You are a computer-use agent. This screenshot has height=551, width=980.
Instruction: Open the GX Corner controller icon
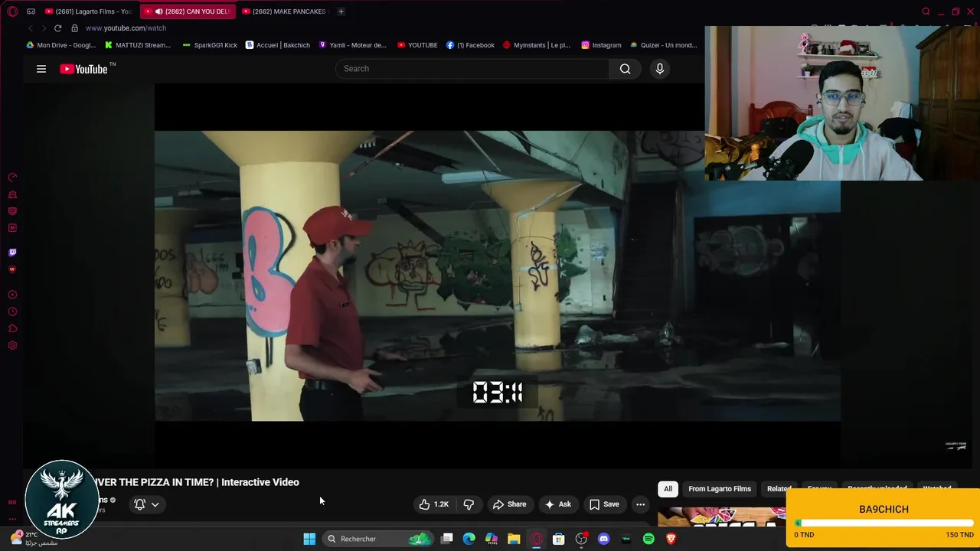tap(31, 11)
